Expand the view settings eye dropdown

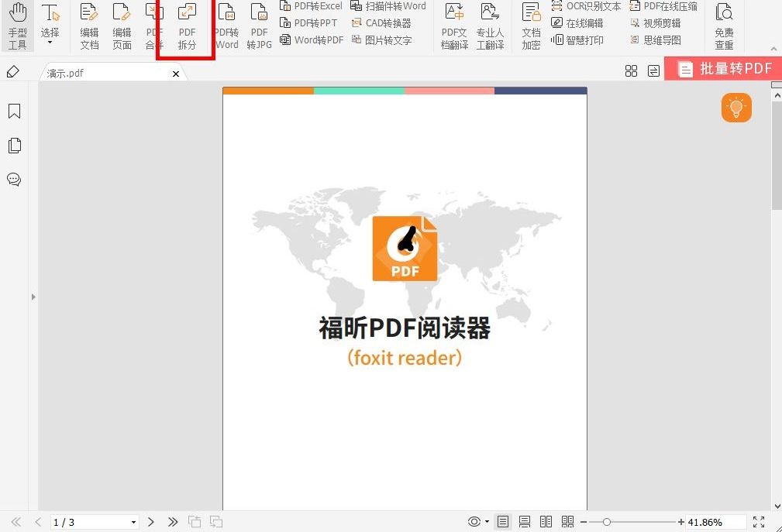click(x=487, y=521)
